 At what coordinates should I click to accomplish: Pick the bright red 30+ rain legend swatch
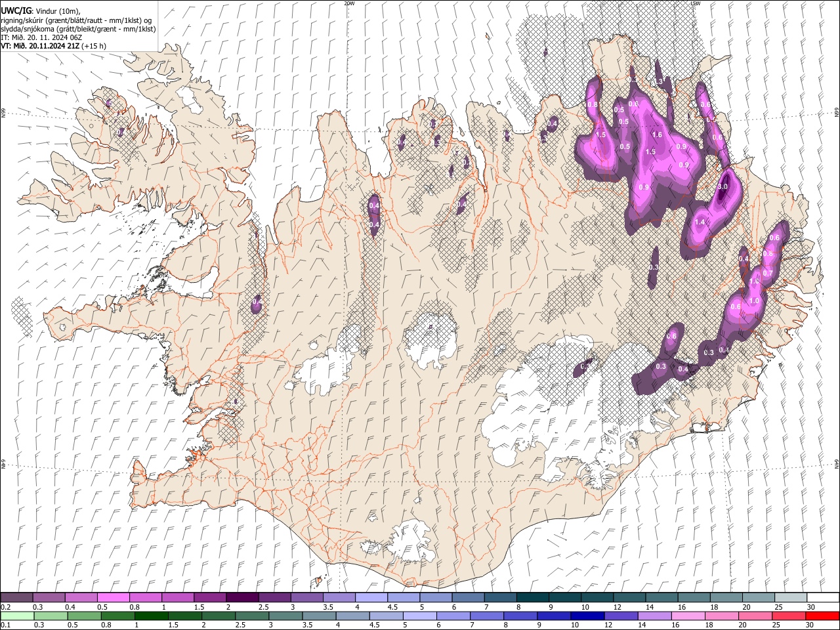pyautogui.click(x=822, y=616)
